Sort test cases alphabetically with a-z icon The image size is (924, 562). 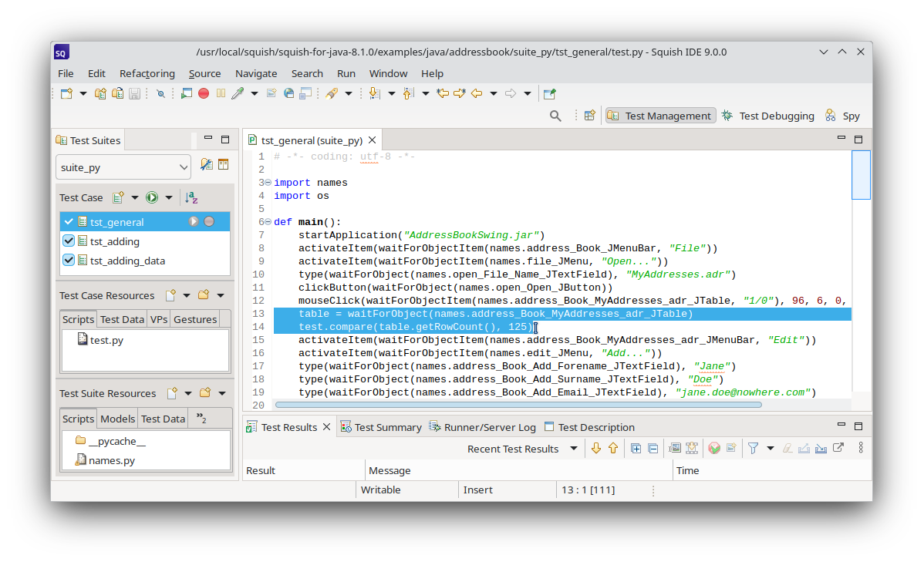point(192,197)
